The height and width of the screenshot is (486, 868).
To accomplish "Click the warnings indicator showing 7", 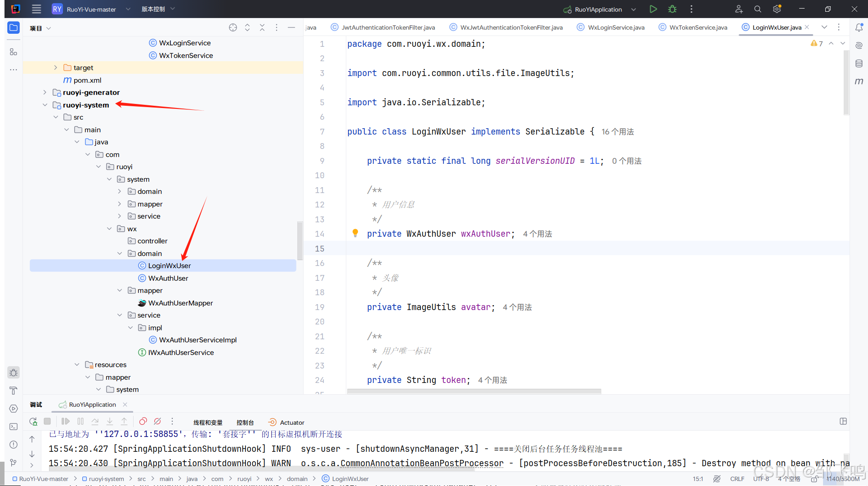I will [817, 44].
